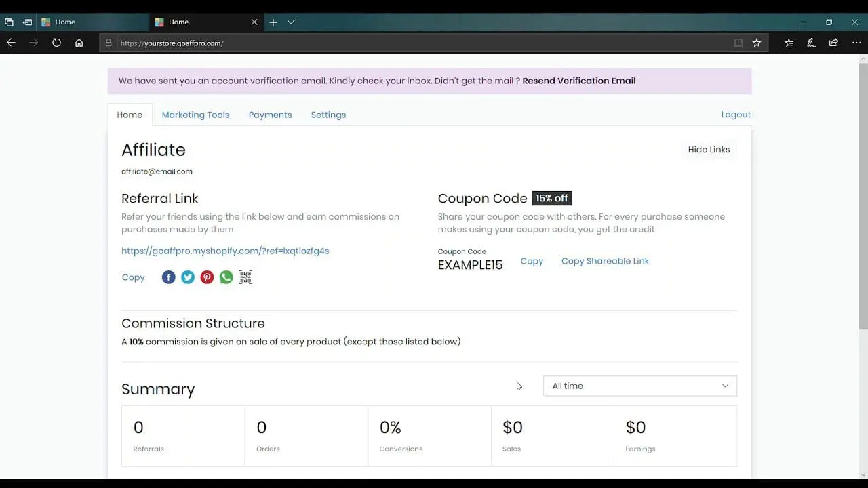
Task: Share referral link through WhatsApp
Action: [x=226, y=277]
